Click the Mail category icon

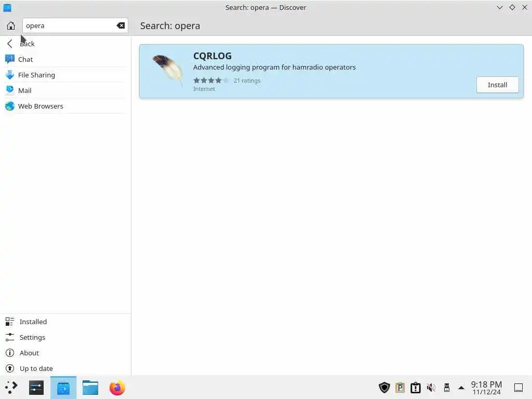tap(10, 90)
